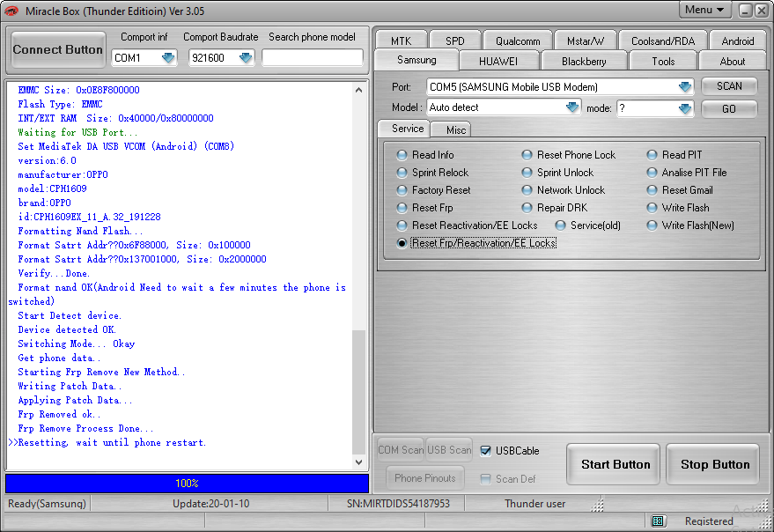This screenshot has width=774, height=532.
Task: Click the Stop Button
Action: point(713,464)
